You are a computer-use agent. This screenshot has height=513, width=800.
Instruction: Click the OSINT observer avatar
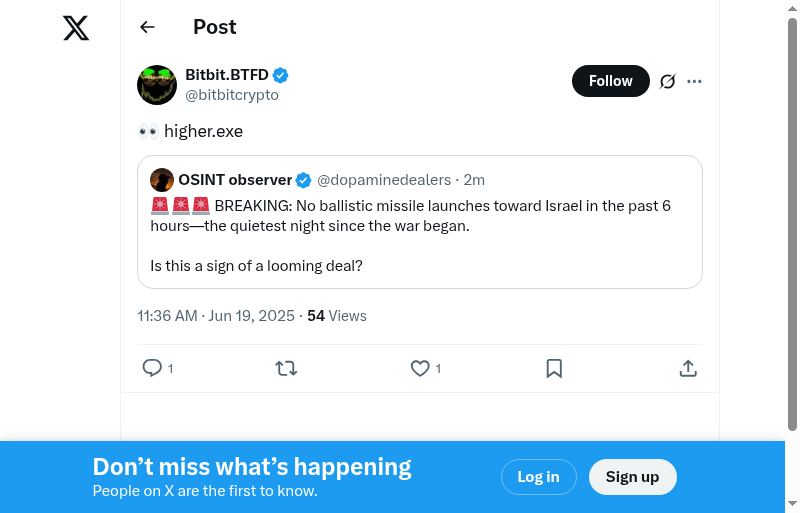pyautogui.click(x=162, y=180)
